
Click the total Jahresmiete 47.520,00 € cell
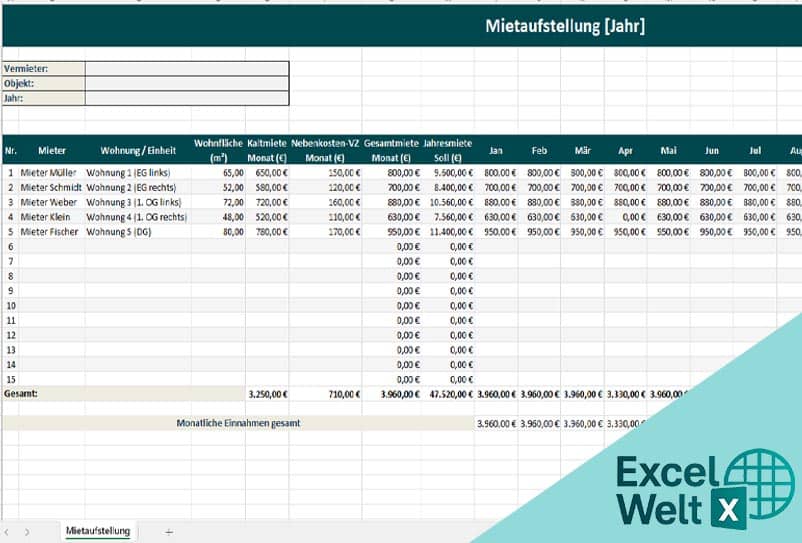447,394
